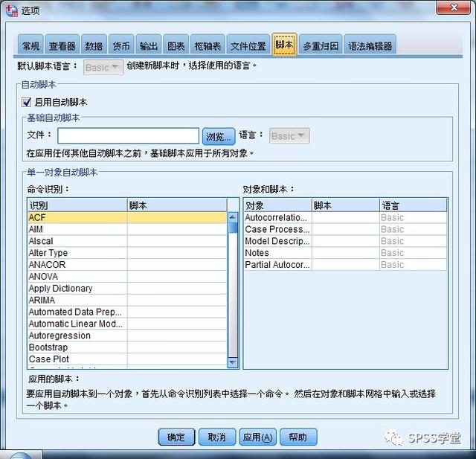Open the 枢轴表 tab

[208, 45]
